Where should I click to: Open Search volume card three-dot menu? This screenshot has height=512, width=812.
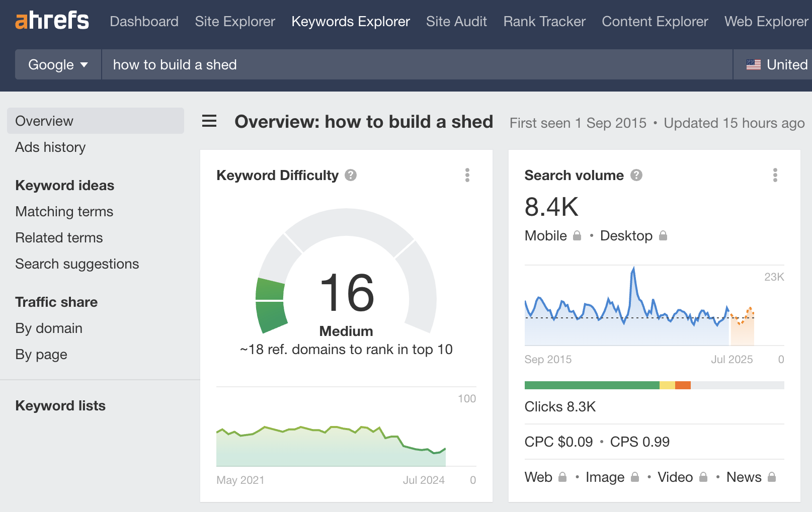click(775, 175)
